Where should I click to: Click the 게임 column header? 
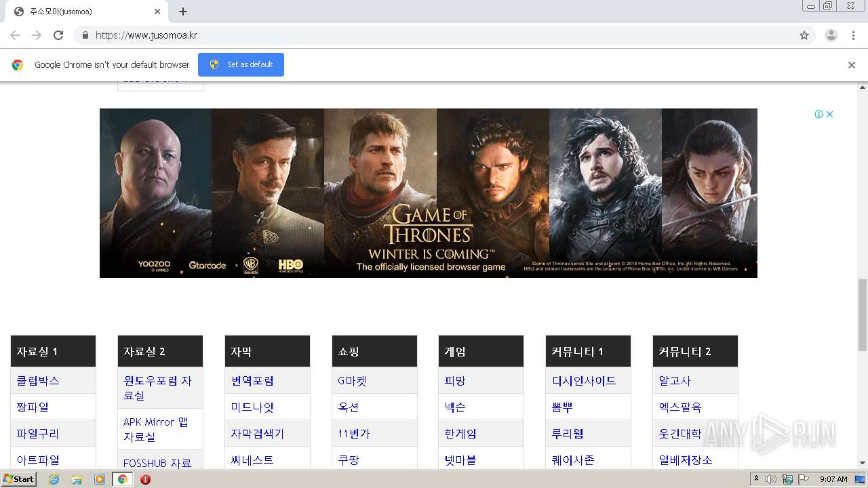pyautogui.click(x=481, y=351)
